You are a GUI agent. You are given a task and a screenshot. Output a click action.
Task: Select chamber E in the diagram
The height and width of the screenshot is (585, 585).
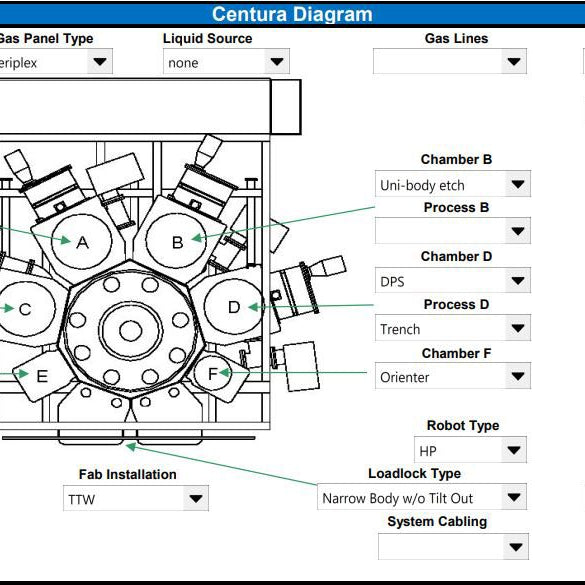click(42, 376)
